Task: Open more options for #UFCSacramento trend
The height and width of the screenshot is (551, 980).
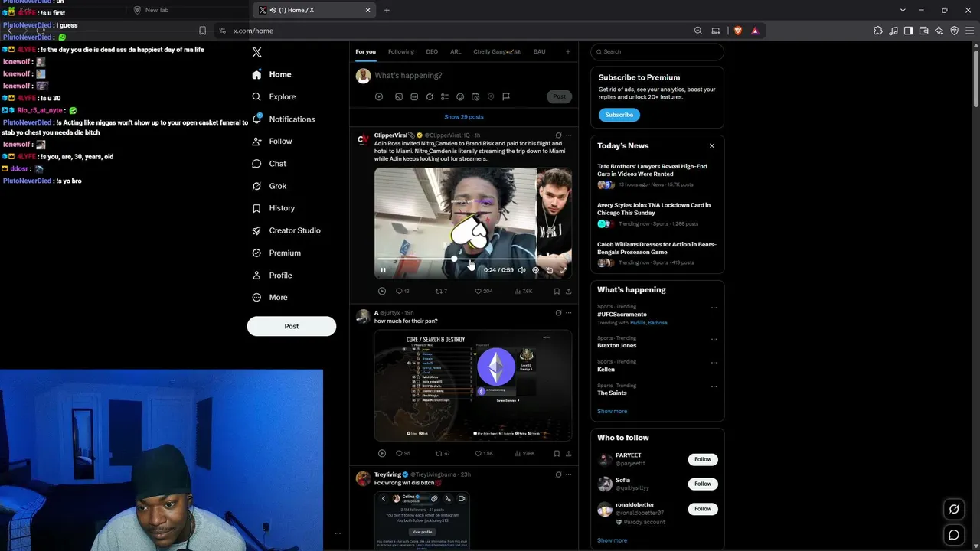Action: coord(714,308)
